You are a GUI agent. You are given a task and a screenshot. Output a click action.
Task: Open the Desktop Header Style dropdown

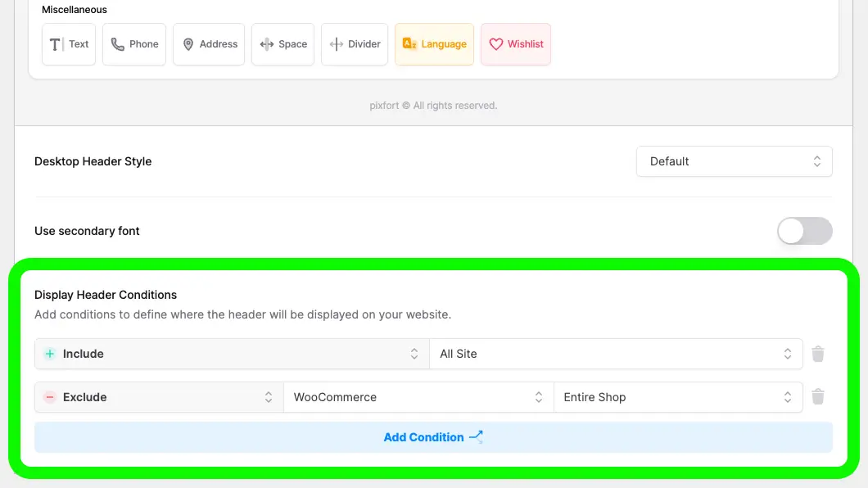734,161
